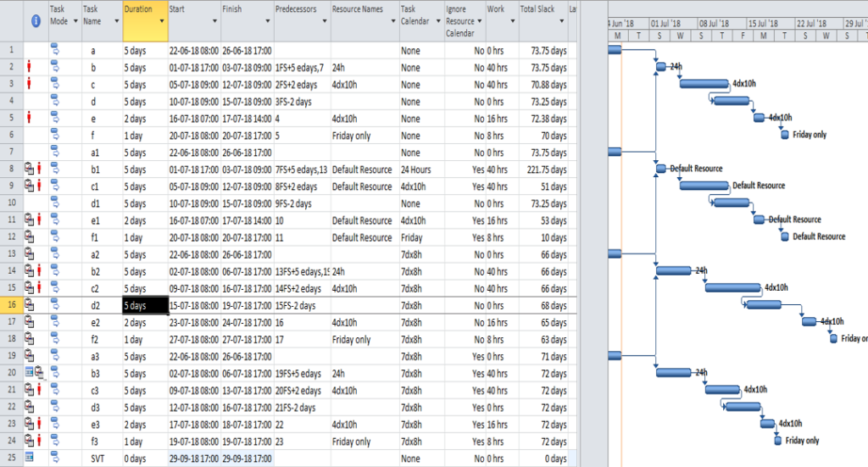Click the red overallocation indicator in row 2 (task b)

(30, 68)
